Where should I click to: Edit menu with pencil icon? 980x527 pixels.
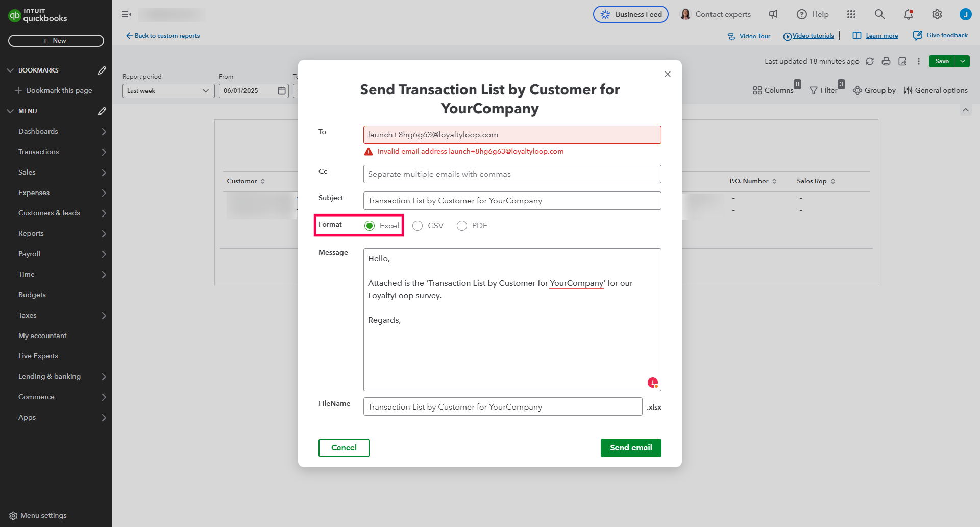[x=102, y=111]
